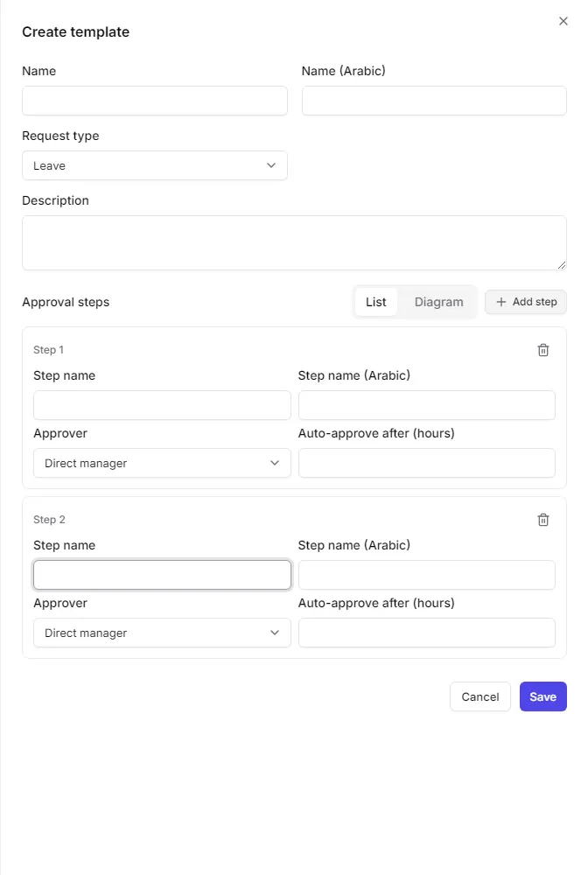588x875 pixels.
Task: Click the Step 1 label
Action: click(x=48, y=350)
